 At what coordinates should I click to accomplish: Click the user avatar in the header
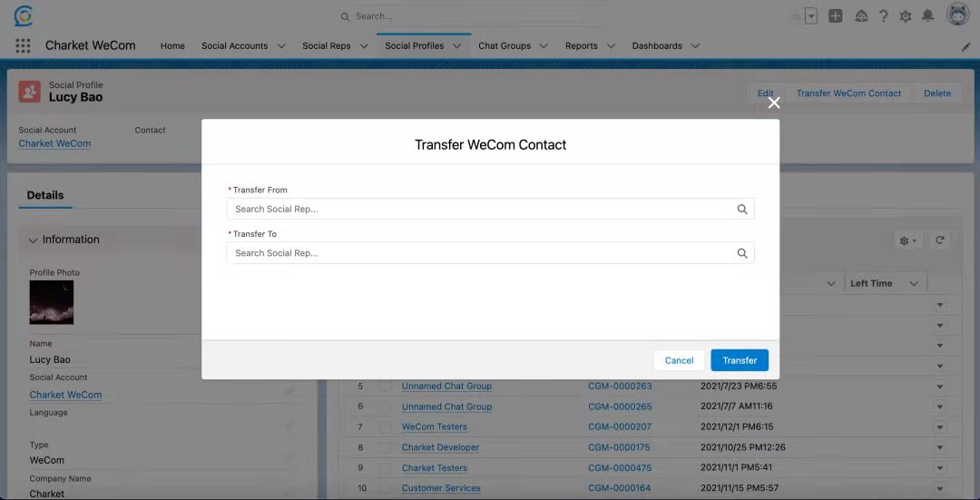point(957,15)
